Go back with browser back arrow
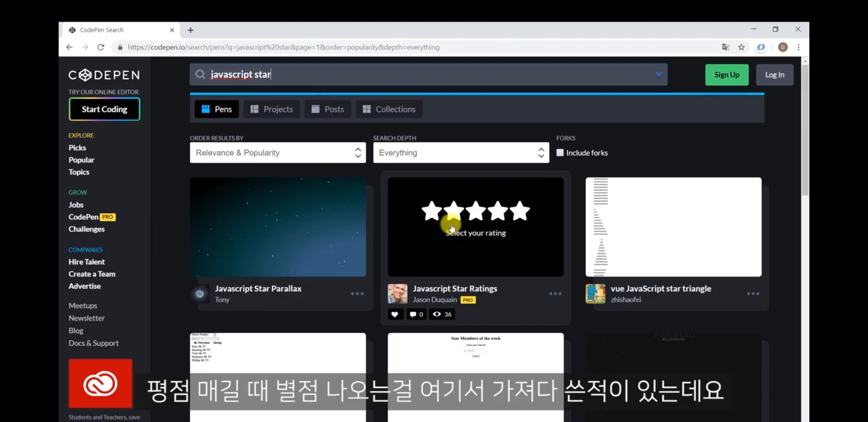The width and height of the screenshot is (868, 422). (69, 47)
